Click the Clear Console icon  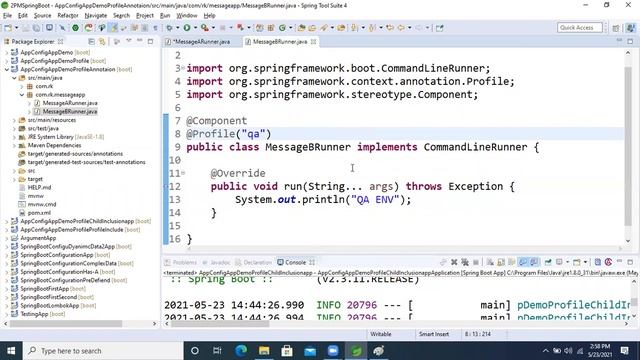[x=490, y=262]
